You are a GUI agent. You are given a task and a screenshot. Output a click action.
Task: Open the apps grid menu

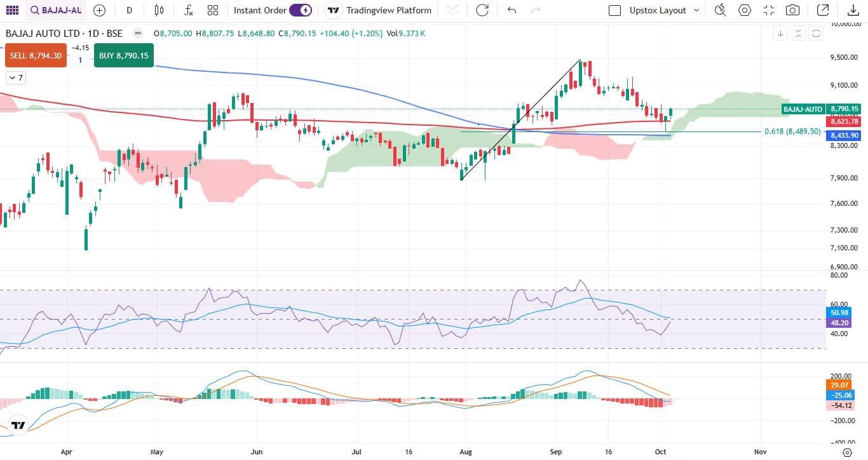[12, 10]
